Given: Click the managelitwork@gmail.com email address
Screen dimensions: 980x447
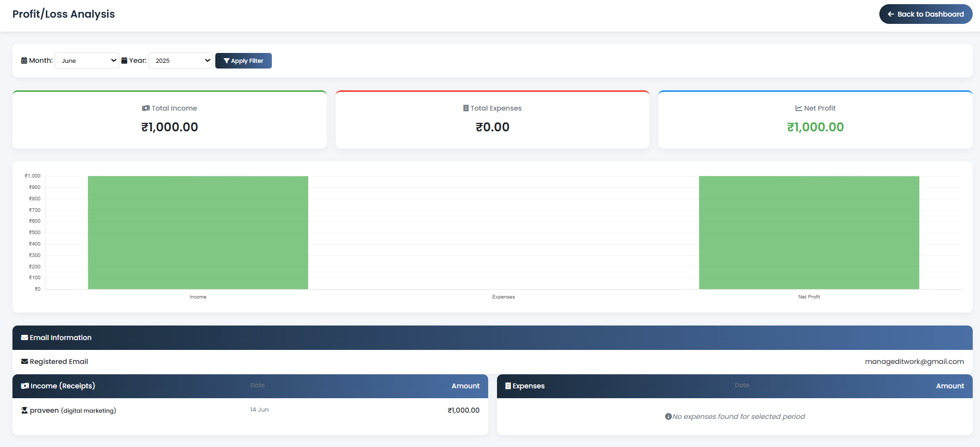Looking at the screenshot, I should pos(914,361).
